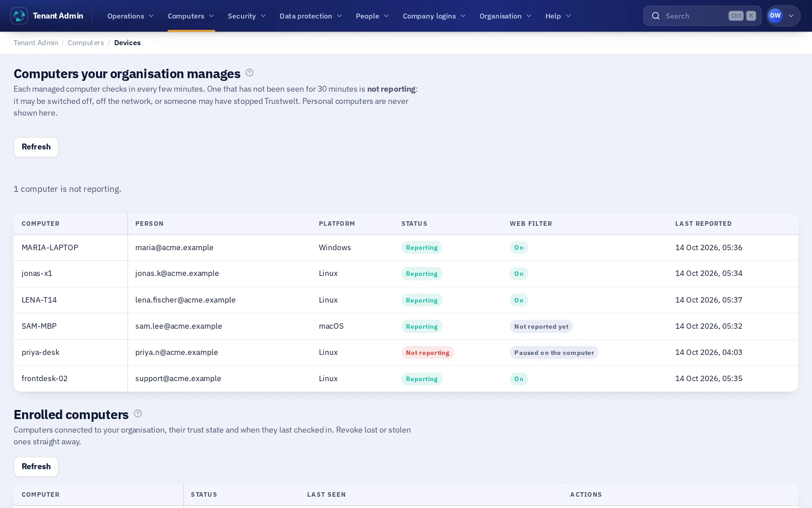Image resolution: width=812 pixels, height=508 pixels.
Task: Click the Actions column header in Enrolled computers
Action: (586, 494)
